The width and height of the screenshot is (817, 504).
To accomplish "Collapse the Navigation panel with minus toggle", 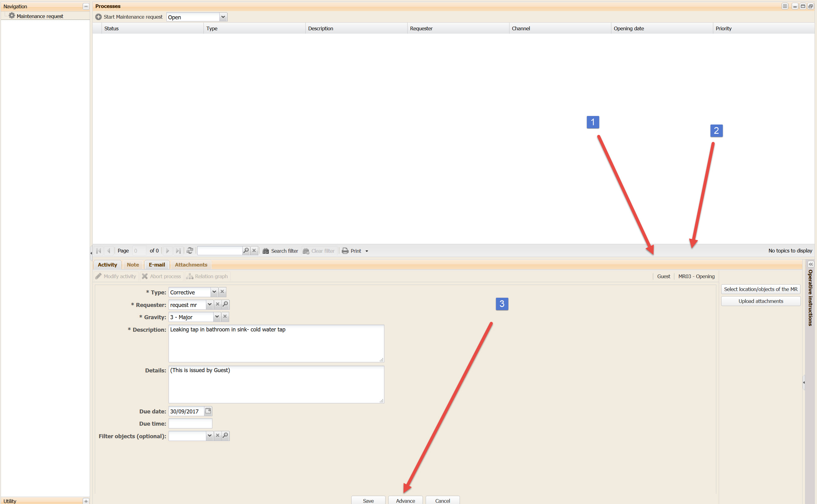I will 86,6.
